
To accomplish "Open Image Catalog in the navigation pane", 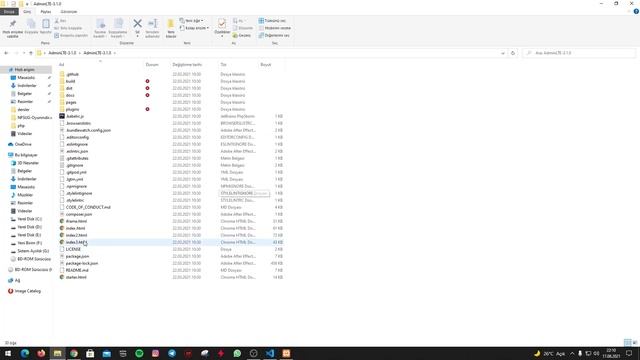I will click(27, 291).
